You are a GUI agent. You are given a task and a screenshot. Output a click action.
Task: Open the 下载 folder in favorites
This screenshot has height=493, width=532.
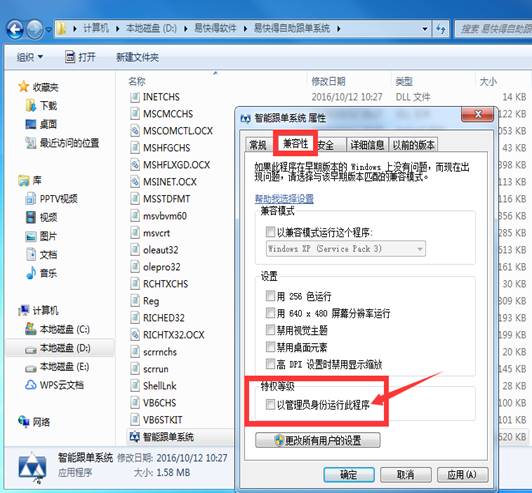(41, 106)
